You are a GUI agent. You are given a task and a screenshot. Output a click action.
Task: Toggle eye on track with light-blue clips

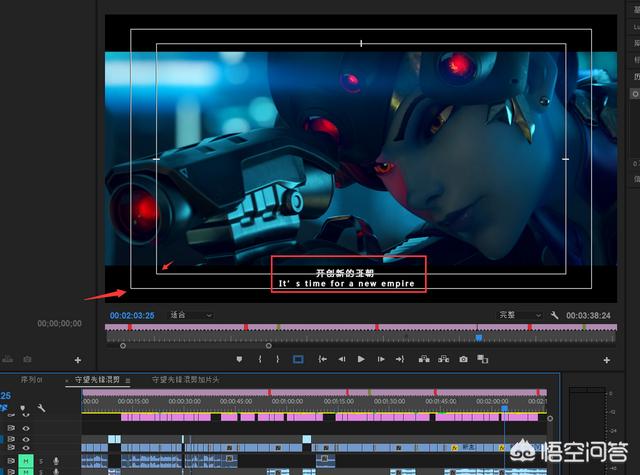26,439
